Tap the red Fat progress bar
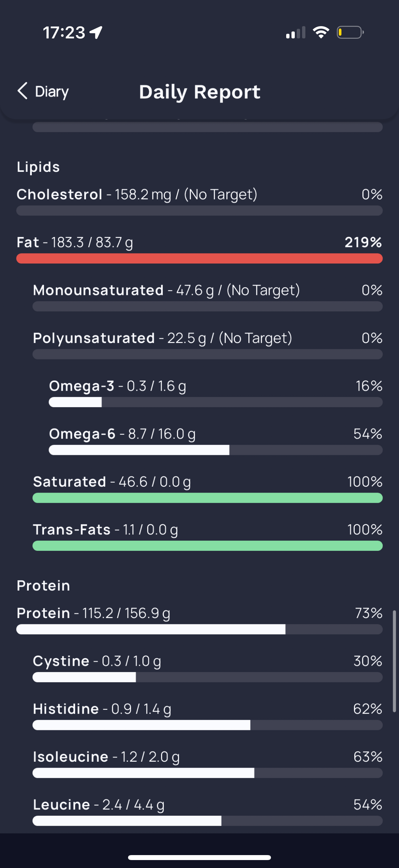 point(199,259)
